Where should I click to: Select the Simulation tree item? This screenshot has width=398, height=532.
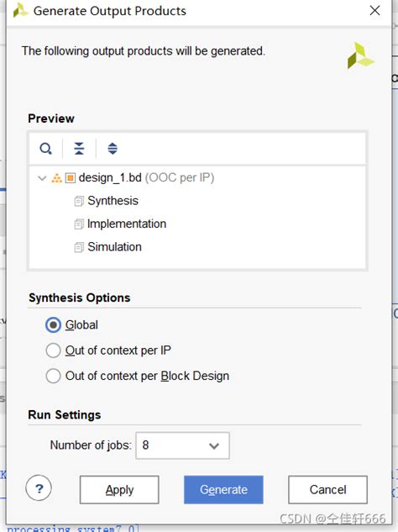coord(114,247)
